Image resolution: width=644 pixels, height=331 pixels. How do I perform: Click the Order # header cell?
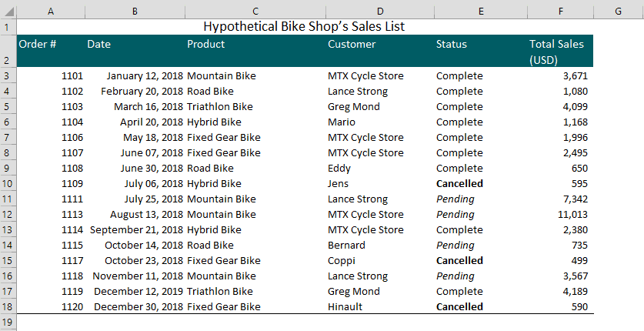tap(51, 52)
